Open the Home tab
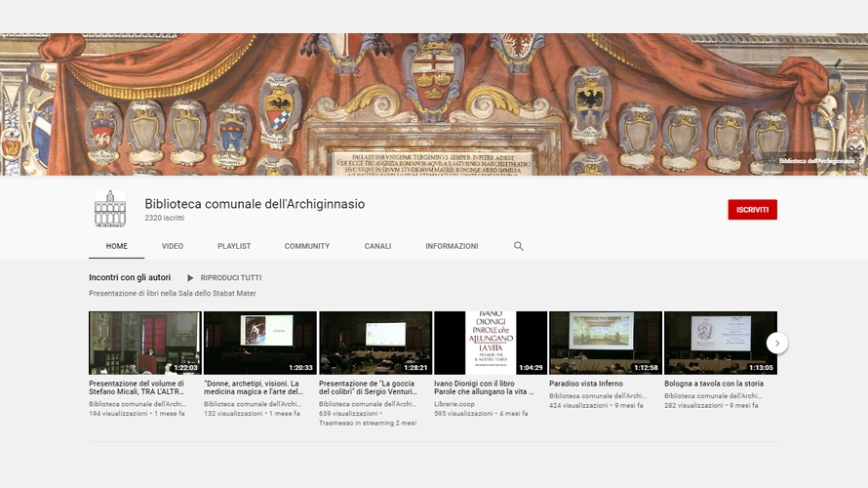Image resolution: width=868 pixels, height=488 pixels. (x=116, y=246)
